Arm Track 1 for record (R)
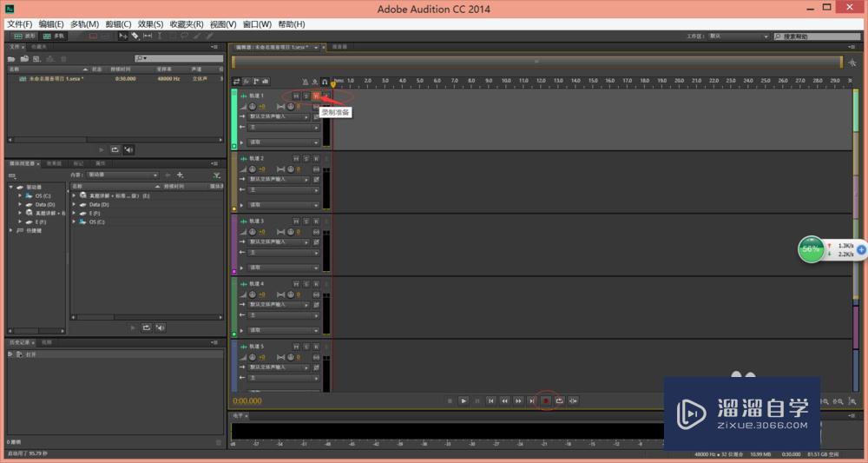 coord(316,96)
